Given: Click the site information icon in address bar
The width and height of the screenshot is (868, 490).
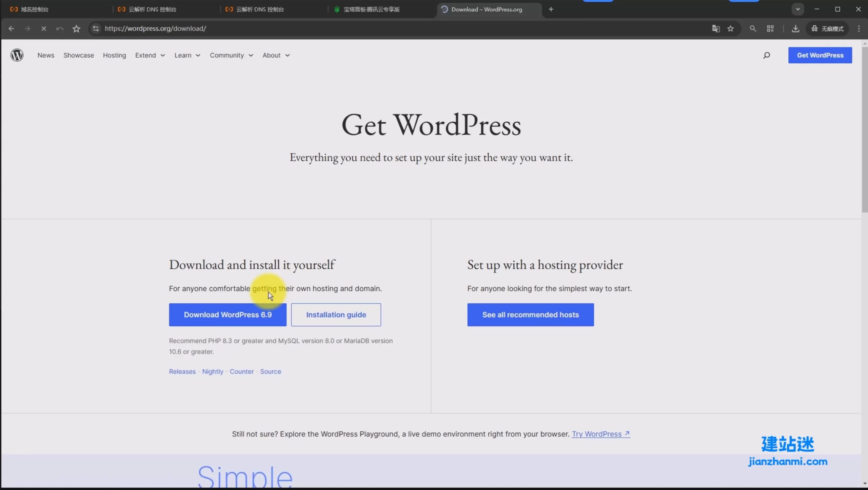Looking at the screenshot, I should [96, 28].
